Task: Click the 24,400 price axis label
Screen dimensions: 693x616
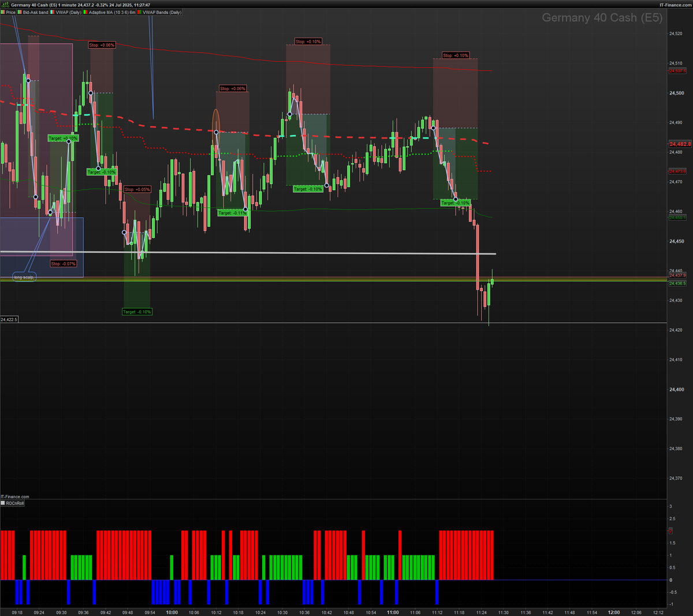Action: click(677, 390)
